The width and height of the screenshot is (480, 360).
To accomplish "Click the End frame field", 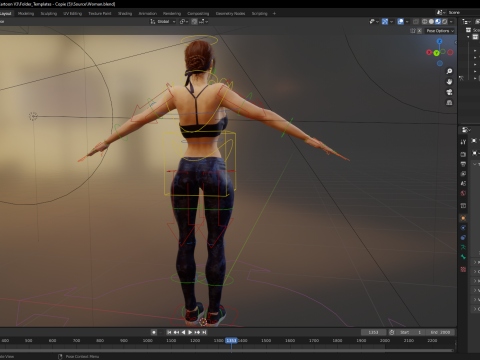I will tap(441, 332).
